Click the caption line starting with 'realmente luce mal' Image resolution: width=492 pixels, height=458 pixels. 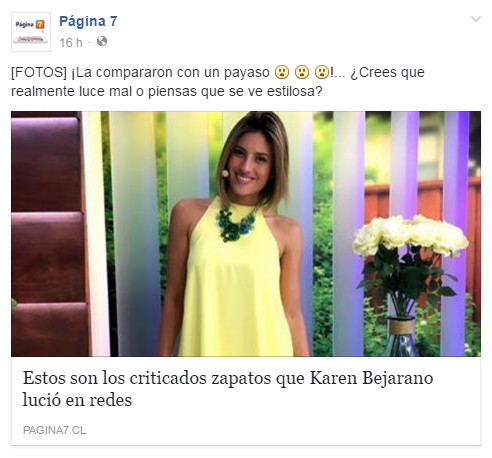tap(167, 91)
